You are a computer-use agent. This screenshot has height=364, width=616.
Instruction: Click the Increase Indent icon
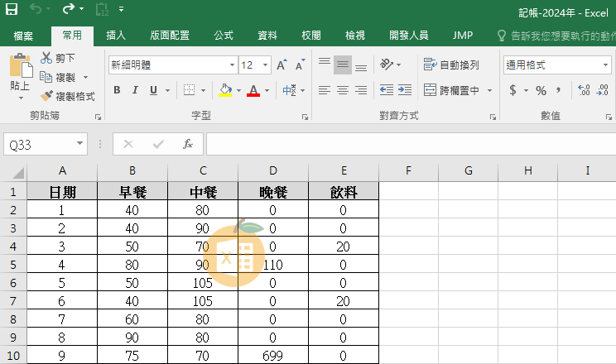coord(406,90)
